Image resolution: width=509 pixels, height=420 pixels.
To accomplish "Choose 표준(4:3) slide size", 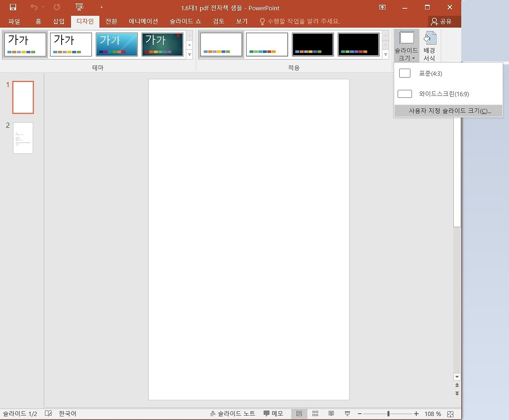I will [448, 73].
